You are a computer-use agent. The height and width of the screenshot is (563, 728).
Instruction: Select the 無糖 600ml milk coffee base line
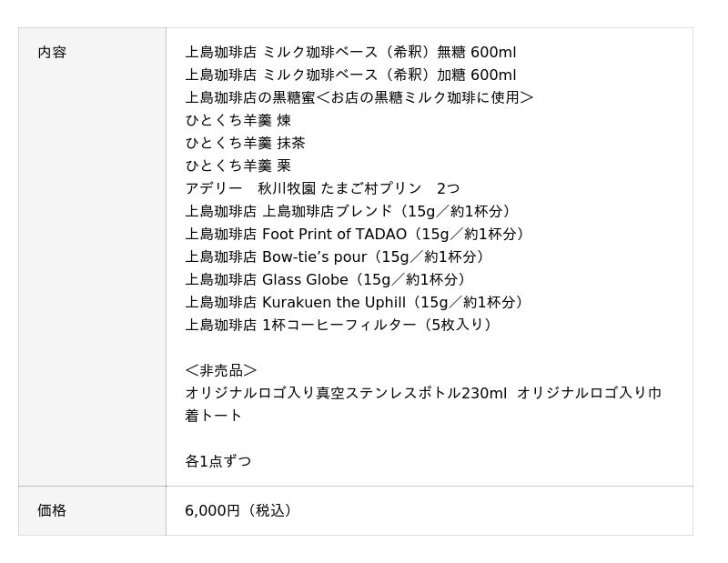[350, 53]
